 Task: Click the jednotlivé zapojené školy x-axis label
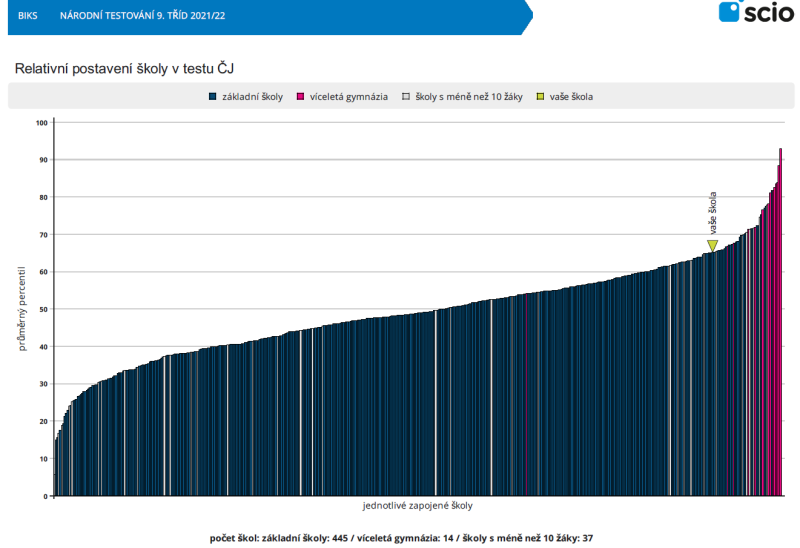[418, 505]
